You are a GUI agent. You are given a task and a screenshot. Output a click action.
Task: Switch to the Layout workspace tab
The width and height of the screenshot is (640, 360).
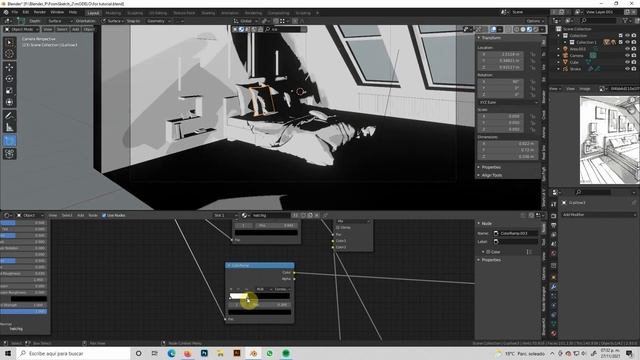93,13
